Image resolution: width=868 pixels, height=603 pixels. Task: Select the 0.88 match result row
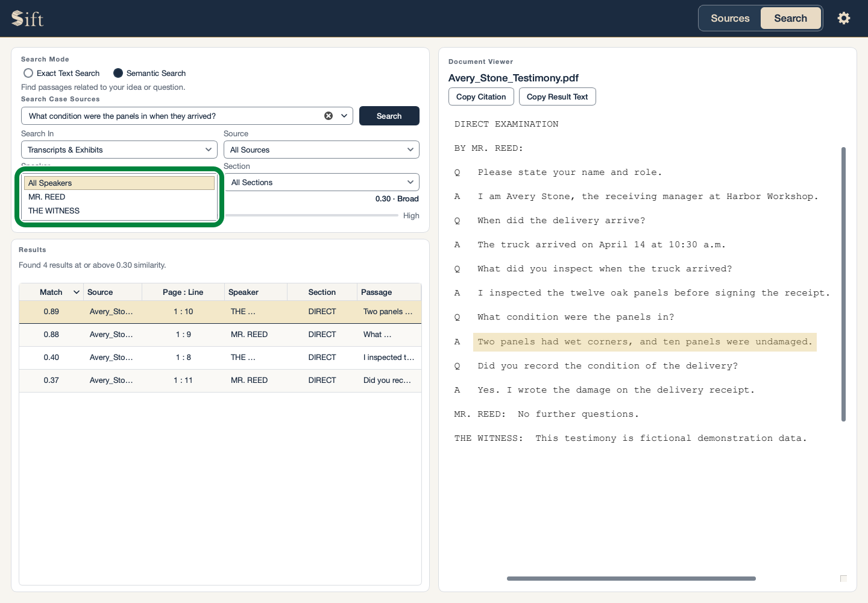[220, 335]
